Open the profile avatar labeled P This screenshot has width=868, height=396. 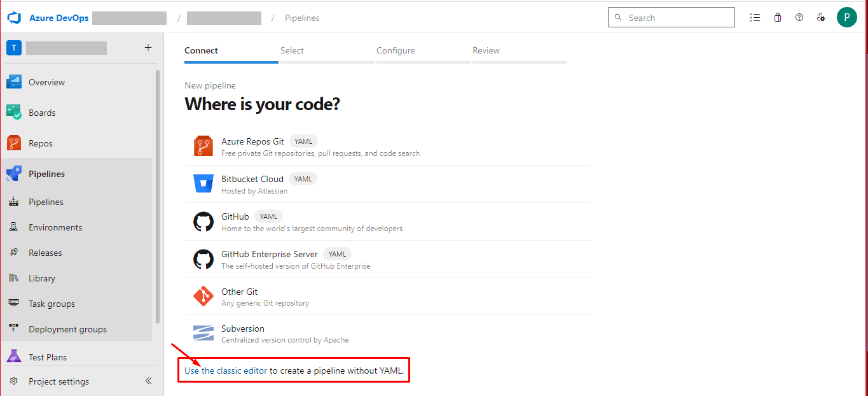847,17
